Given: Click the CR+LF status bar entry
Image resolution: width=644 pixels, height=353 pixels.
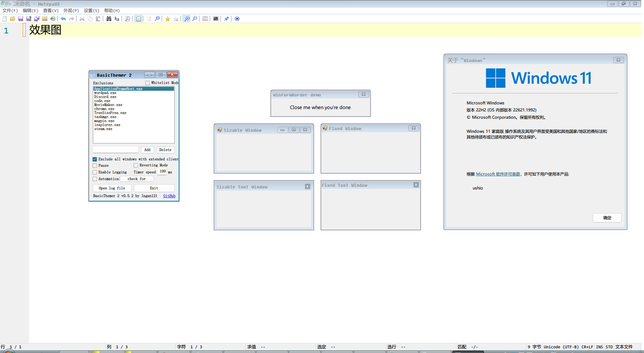Looking at the screenshot, I should pyautogui.click(x=587, y=347).
